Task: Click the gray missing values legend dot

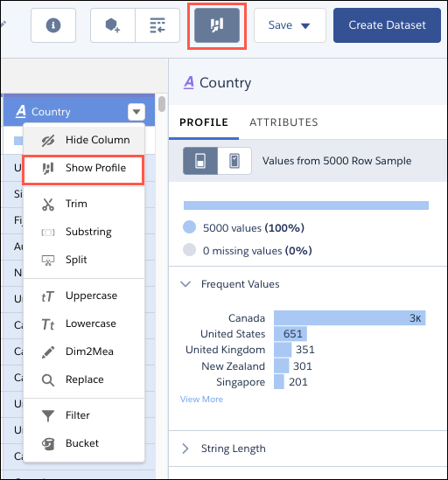Action: click(x=189, y=250)
